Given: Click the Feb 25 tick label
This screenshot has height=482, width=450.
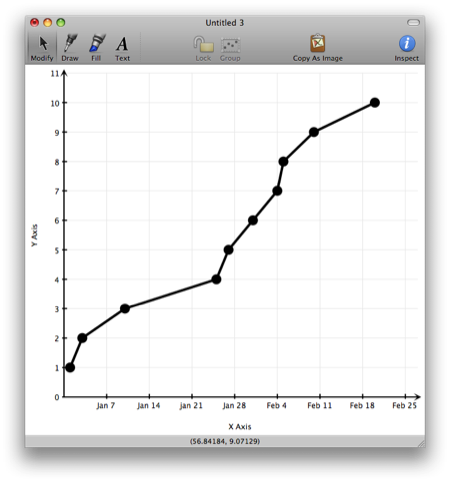Looking at the screenshot, I should [404, 405].
